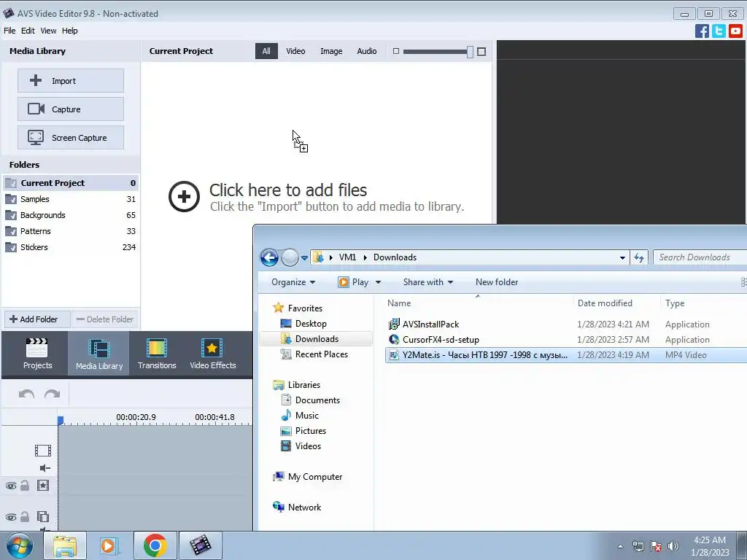This screenshot has width=747, height=560.
Task: Open the Media Library section button
Action: [99, 354]
